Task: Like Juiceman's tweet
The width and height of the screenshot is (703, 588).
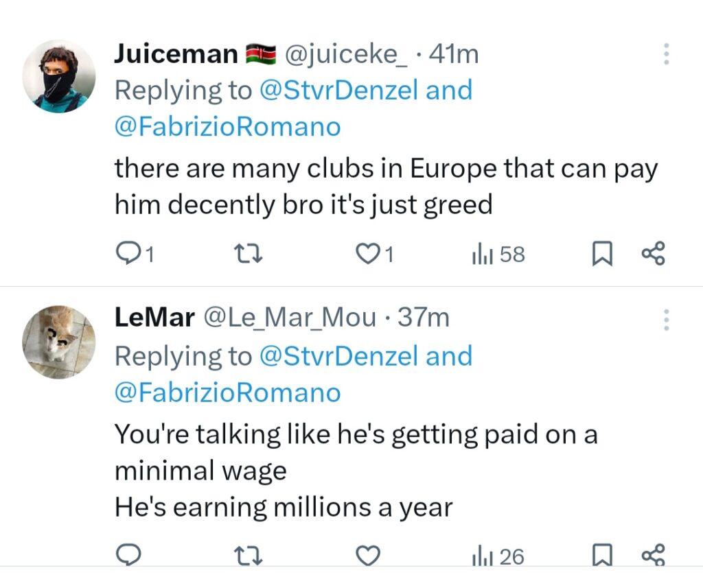Action: pyautogui.click(x=369, y=255)
